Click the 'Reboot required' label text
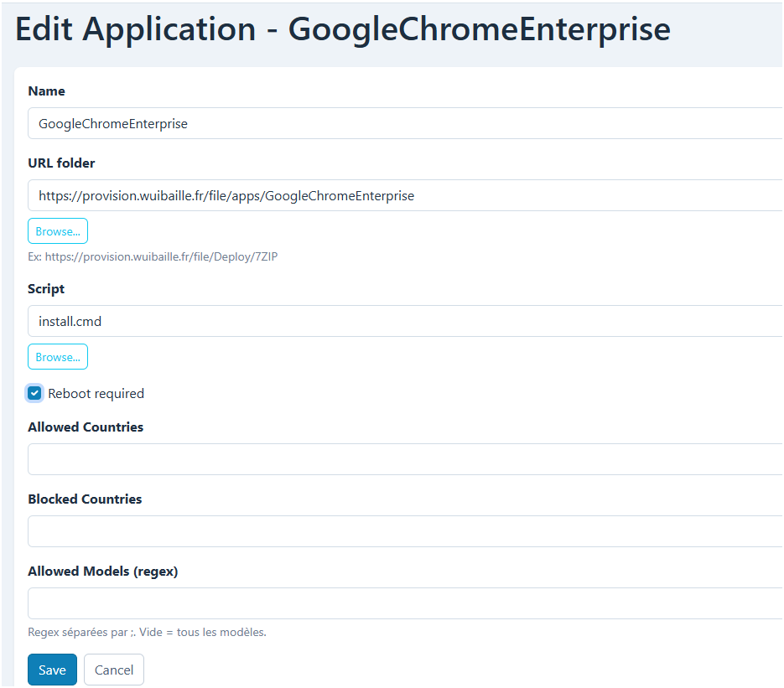This screenshot has height=688, width=784. click(x=96, y=394)
